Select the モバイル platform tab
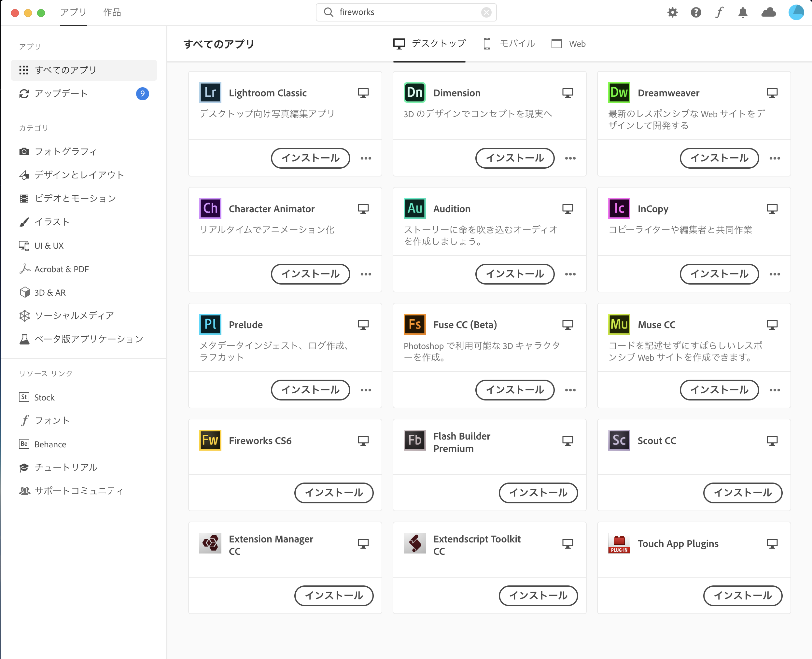The image size is (812, 659). click(x=509, y=44)
